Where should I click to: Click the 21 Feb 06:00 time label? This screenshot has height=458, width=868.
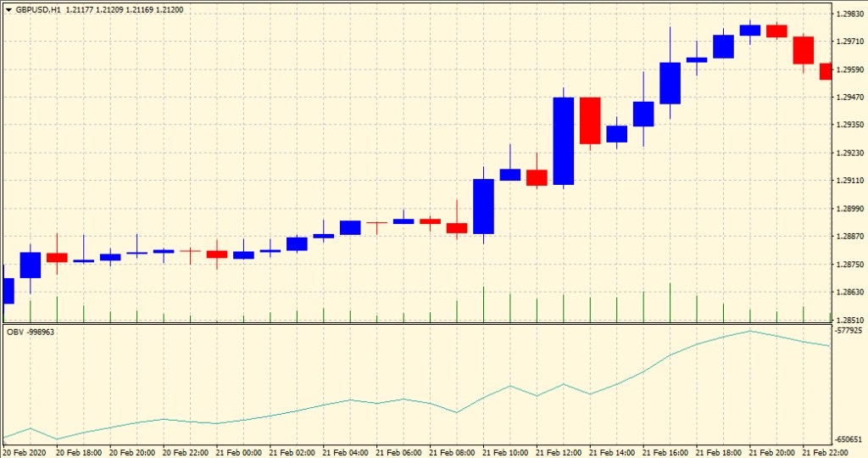point(398,452)
